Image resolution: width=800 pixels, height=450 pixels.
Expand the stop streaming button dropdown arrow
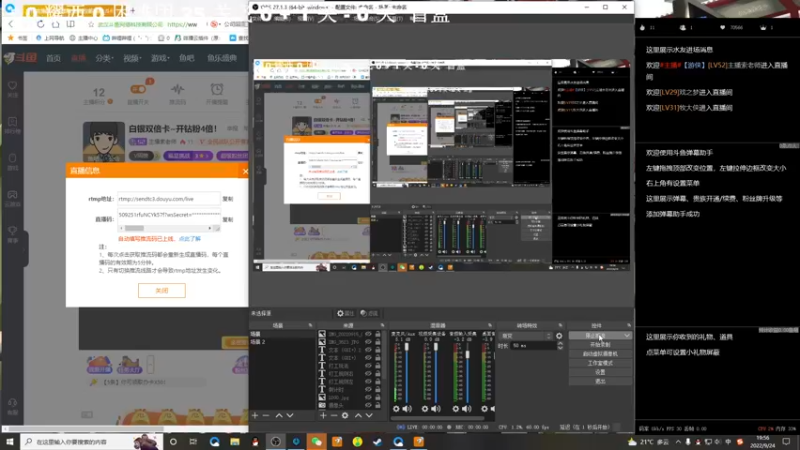coord(627,335)
